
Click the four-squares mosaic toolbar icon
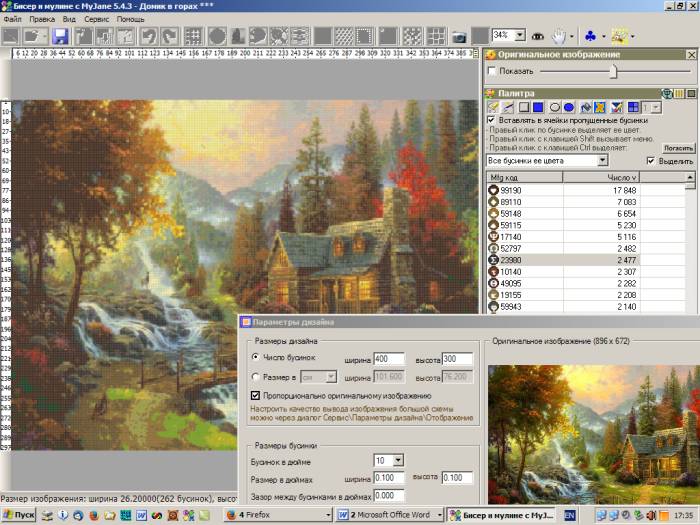pyautogui.click(x=435, y=36)
